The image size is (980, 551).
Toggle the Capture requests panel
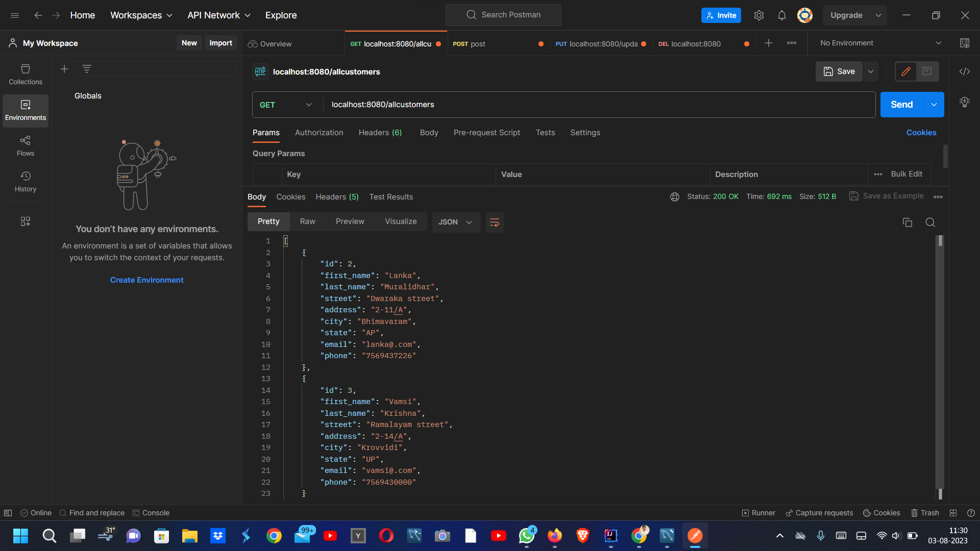pos(819,513)
